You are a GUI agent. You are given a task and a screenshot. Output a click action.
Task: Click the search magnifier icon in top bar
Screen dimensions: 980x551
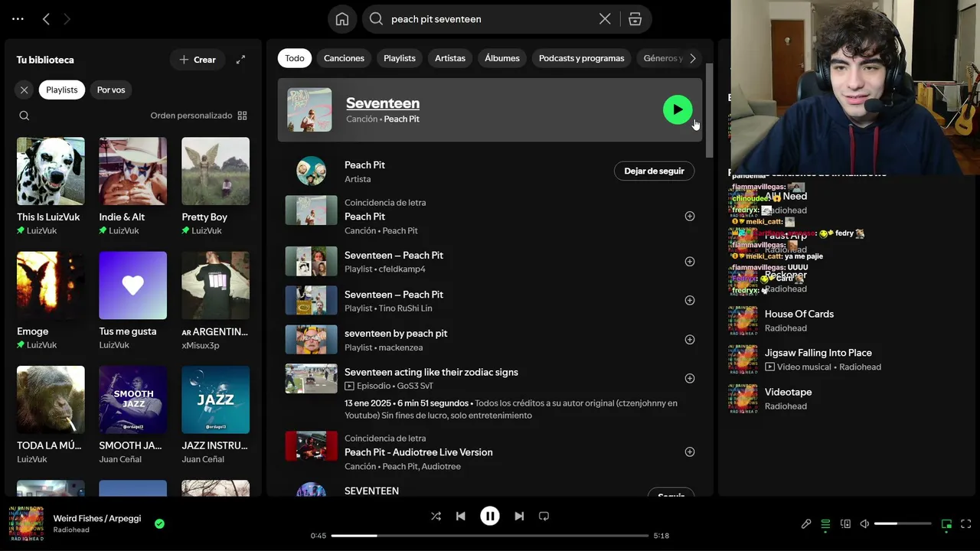click(376, 19)
